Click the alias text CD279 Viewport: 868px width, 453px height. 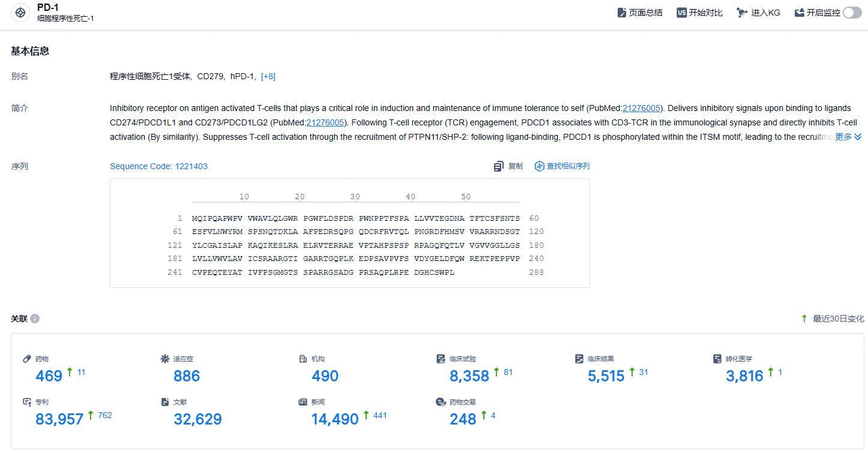[x=210, y=76]
